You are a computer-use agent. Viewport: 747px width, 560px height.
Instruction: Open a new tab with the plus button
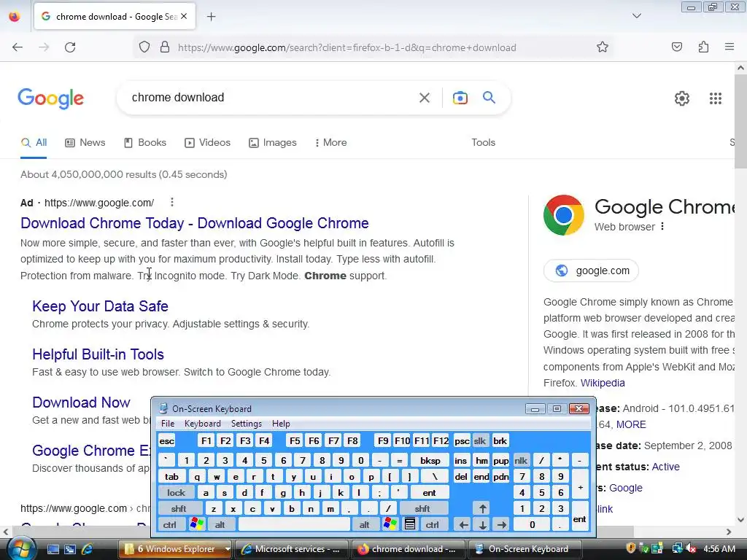(x=211, y=17)
